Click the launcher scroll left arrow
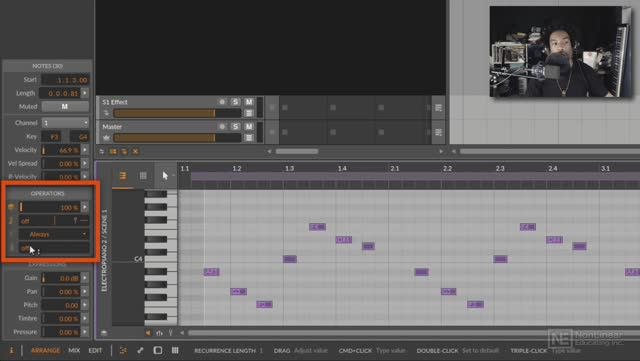 269,152
